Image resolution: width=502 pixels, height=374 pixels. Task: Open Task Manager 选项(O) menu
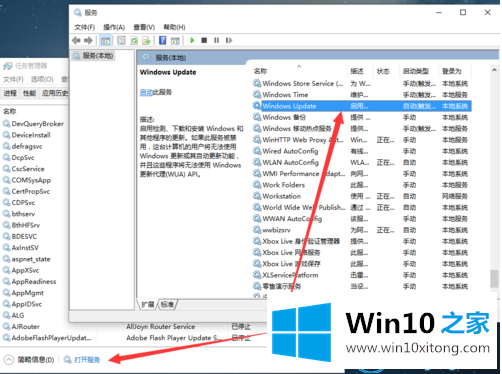point(42,79)
